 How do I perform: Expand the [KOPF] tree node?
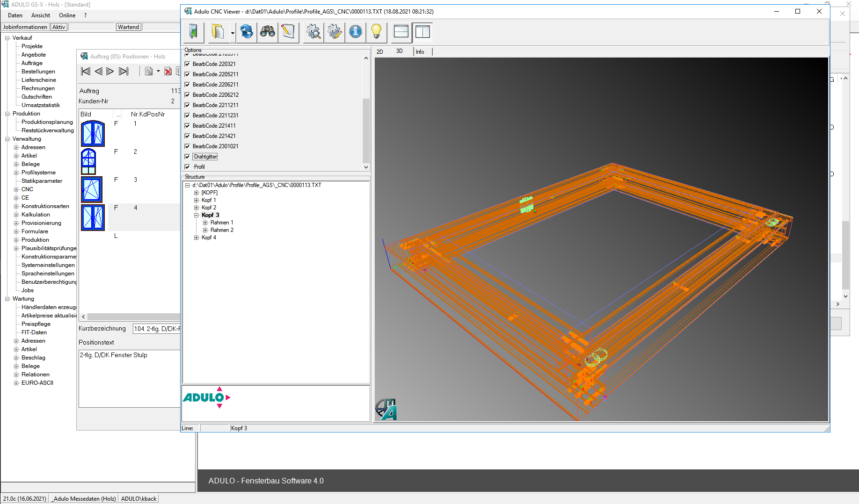pos(197,193)
